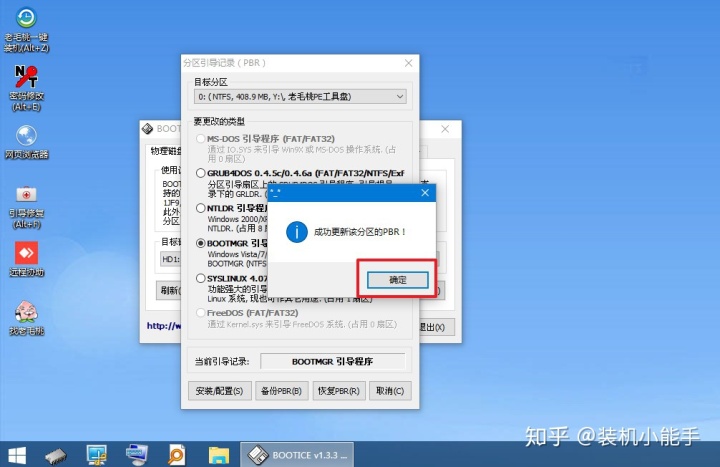720x467 pixels.
Task: Click the 要更改的类型 group label
Action: pos(219,122)
